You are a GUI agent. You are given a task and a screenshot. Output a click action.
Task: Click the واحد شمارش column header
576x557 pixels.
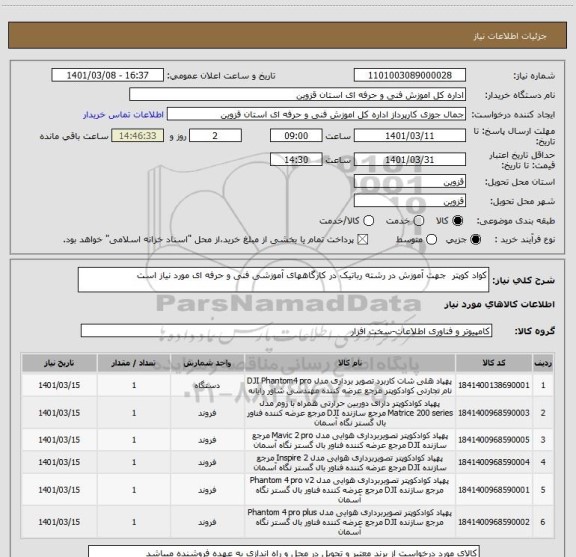pyautogui.click(x=207, y=363)
